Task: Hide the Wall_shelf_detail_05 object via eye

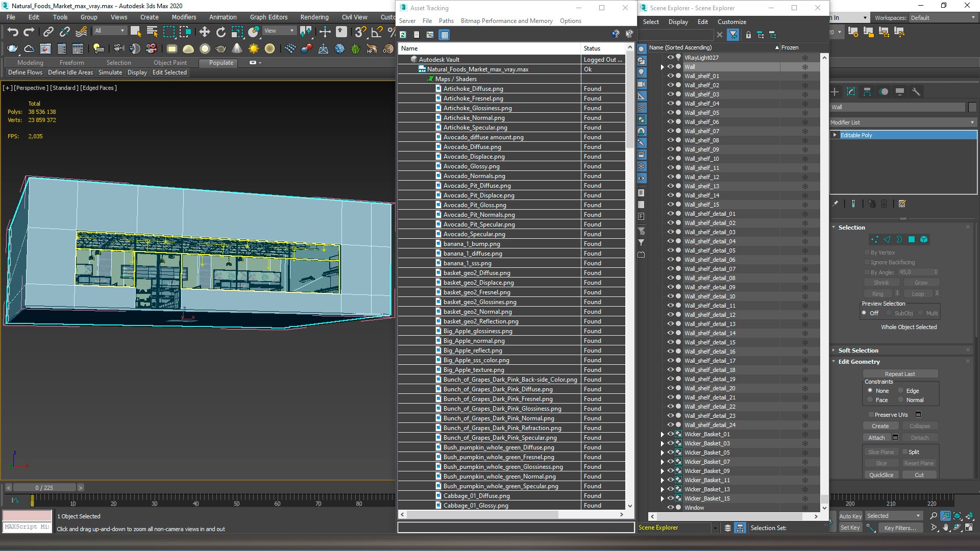Action: pyautogui.click(x=671, y=251)
